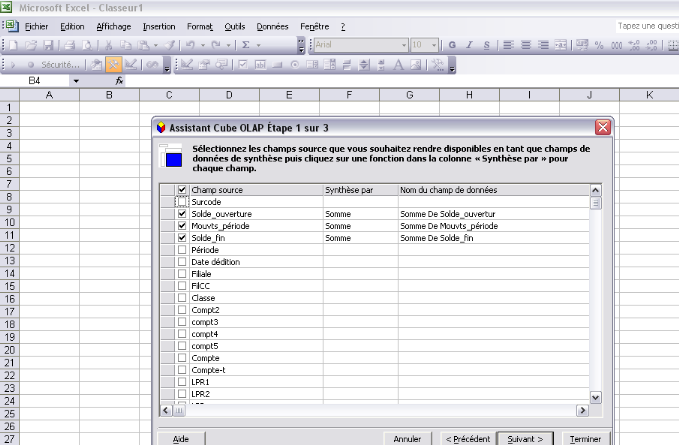Image resolution: width=679 pixels, height=445 pixels.
Task: Open the Arial font name dropdown
Action: click(403, 45)
